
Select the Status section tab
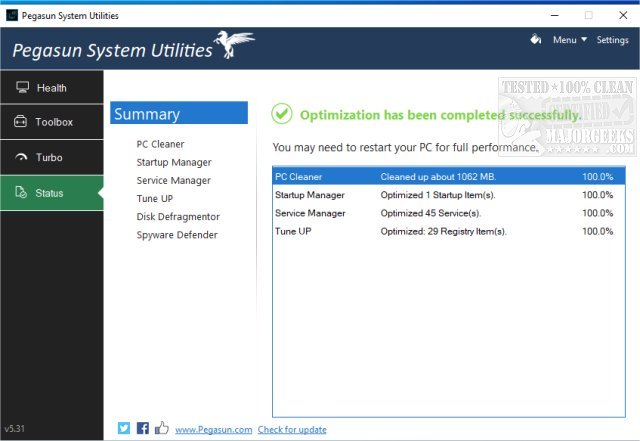[x=52, y=193]
